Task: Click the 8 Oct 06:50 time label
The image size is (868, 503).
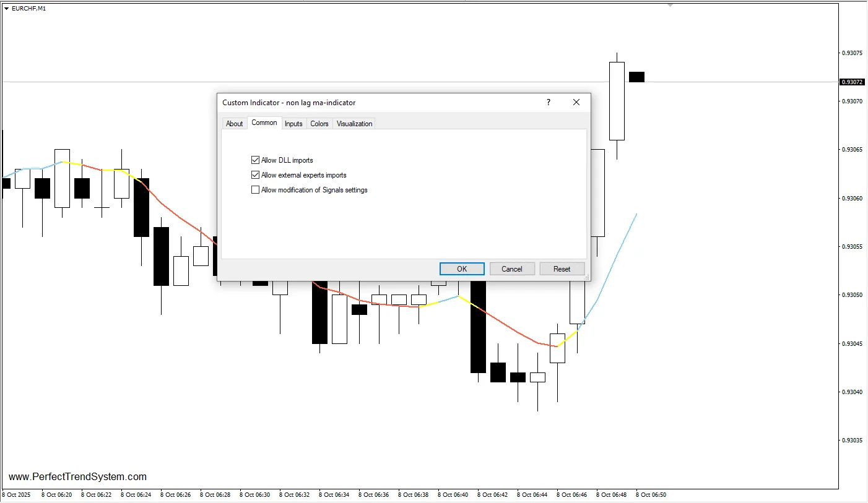Action: (x=651, y=495)
